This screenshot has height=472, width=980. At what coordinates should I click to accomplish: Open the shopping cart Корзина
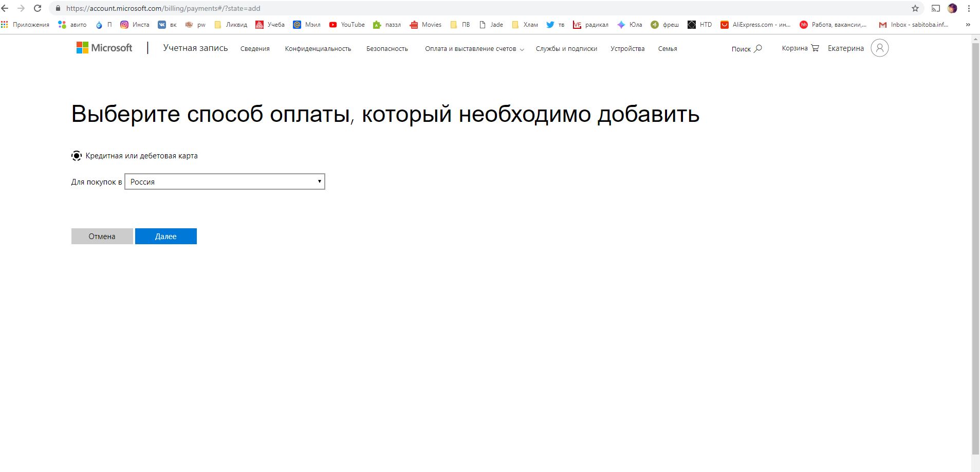click(x=800, y=48)
